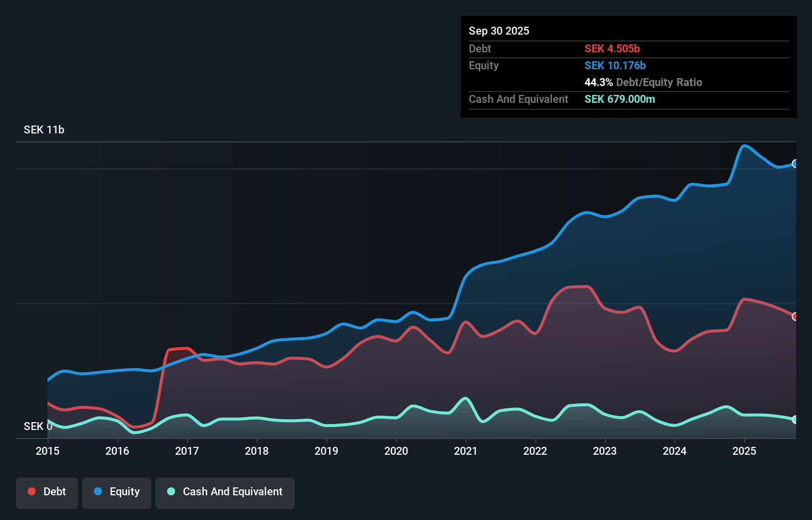The width and height of the screenshot is (812, 520).
Task: Click the Cash And Equivalent row in tooltip
Action: (518, 99)
